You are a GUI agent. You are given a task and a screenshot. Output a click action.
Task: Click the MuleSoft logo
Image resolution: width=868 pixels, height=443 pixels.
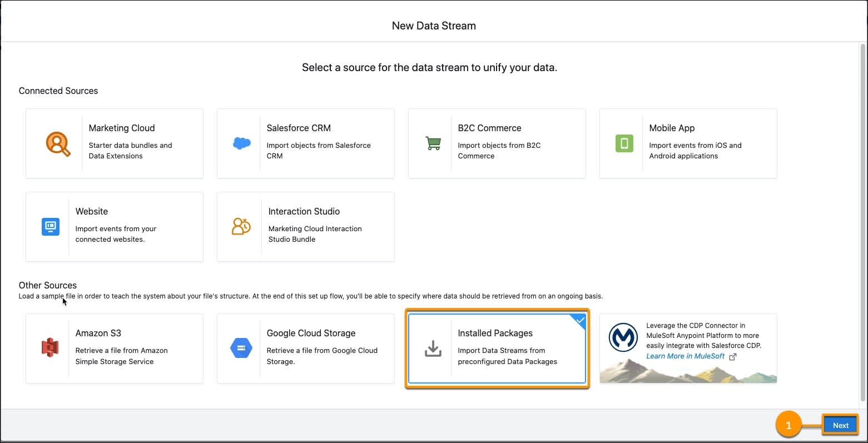(x=624, y=337)
